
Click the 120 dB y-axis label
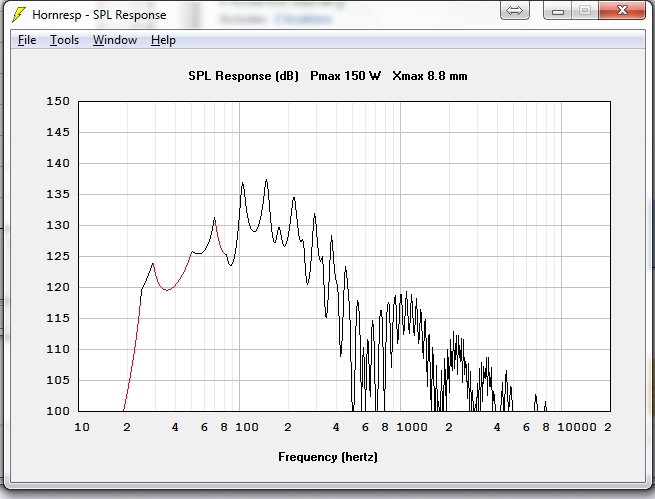(x=58, y=287)
